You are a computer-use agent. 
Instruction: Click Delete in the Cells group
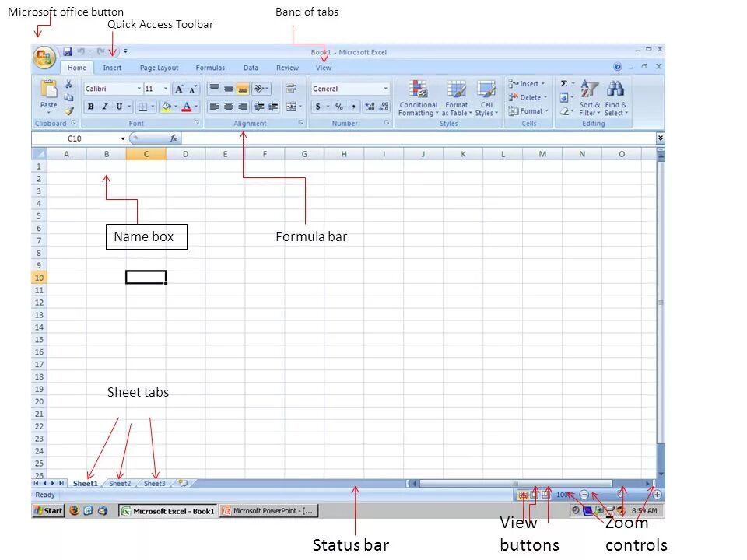click(x=528, y=97)
